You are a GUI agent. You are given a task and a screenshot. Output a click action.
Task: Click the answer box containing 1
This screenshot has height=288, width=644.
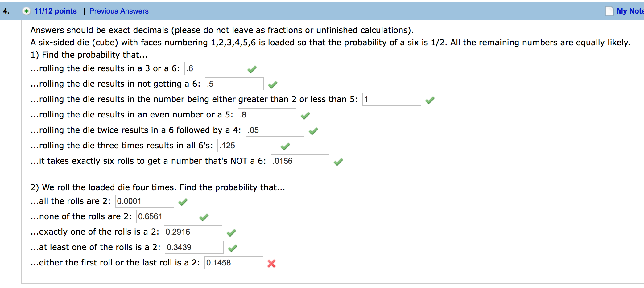click(x=391, y=99)
